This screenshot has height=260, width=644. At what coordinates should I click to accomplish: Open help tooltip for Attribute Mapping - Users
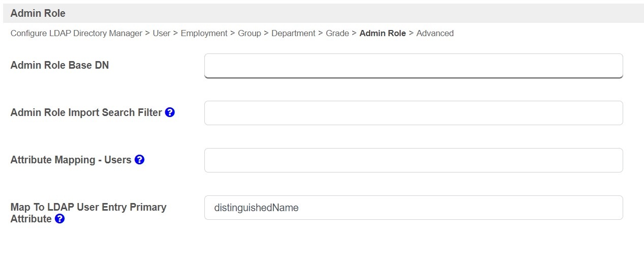point(139,160)
